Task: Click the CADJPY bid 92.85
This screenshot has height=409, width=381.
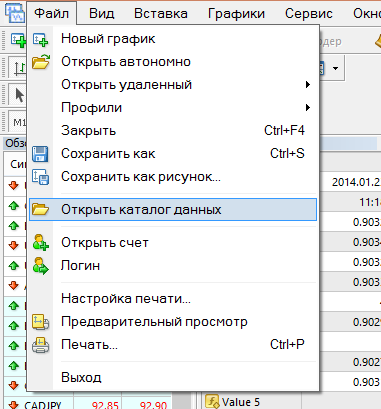Action: 105,405
